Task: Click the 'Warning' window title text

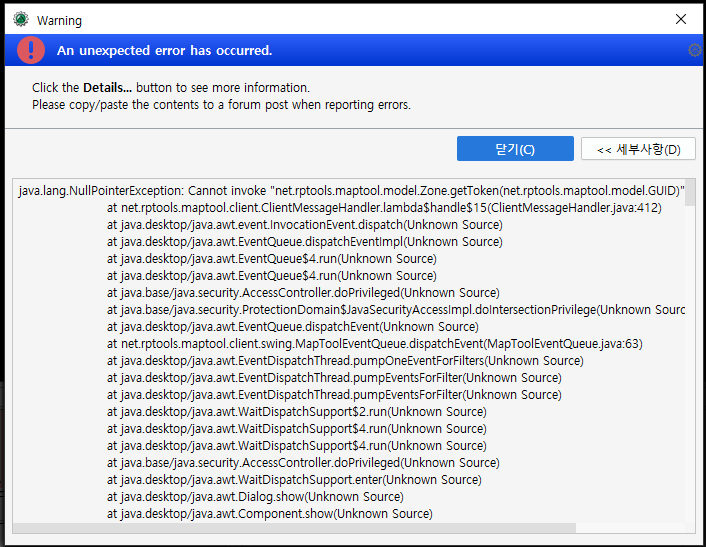Action: [x=59, y=20]
